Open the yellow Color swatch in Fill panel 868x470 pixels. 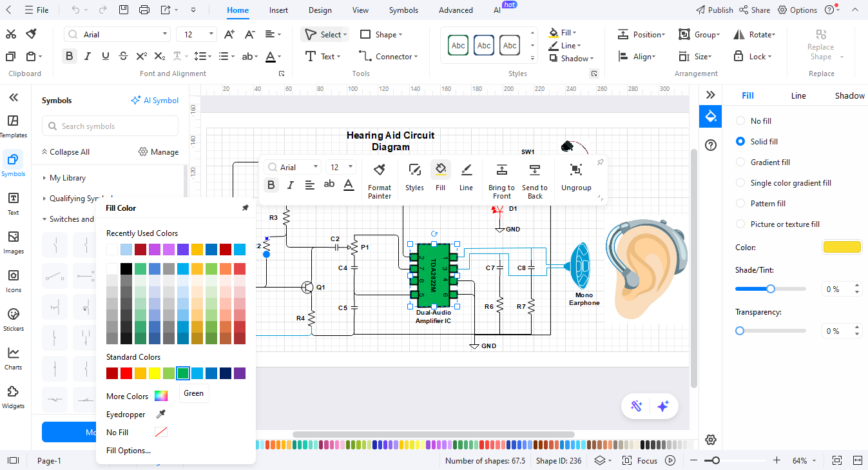click(x=842, y=247)
